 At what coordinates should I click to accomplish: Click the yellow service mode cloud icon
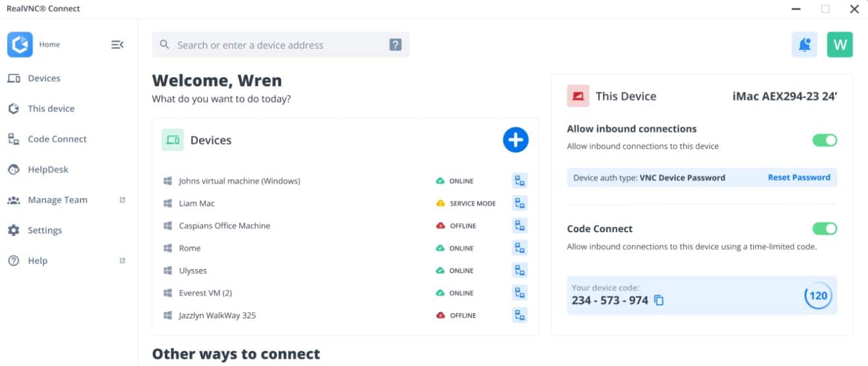click(440, 203)
